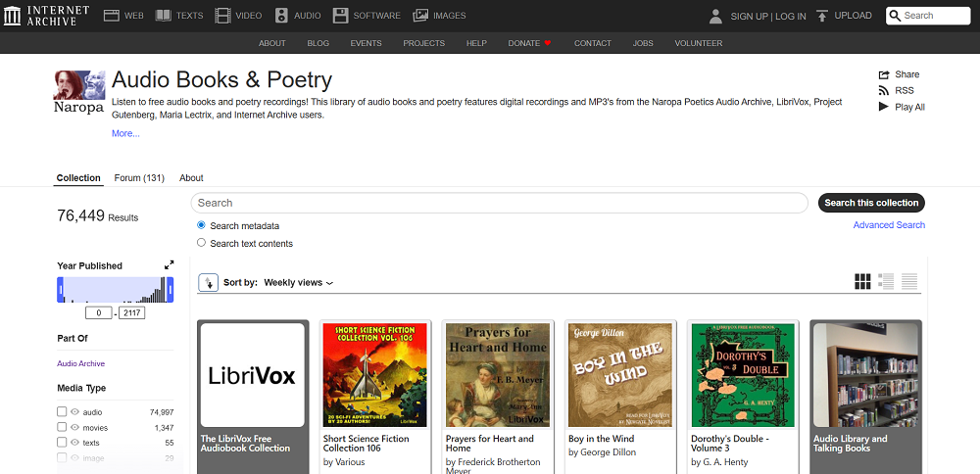Click the red Donate heart icon
980x474 pixels.
[x=548, y=43]
